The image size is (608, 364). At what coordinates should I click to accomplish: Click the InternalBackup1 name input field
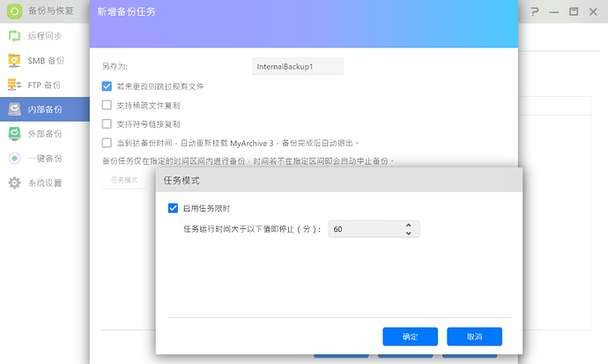pyautogui.click(x=297, y=66)
